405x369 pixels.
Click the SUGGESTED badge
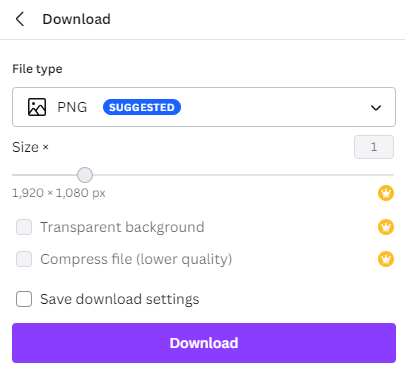click(x=142, y=107)
